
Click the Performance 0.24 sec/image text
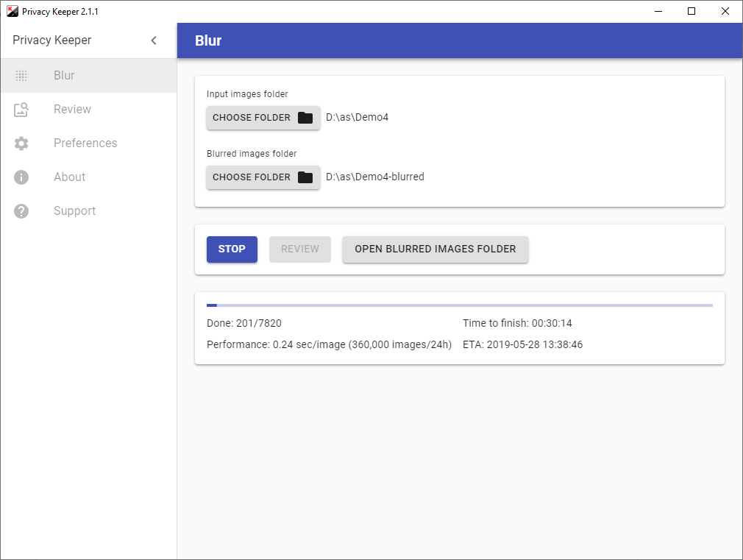click(329, 344)
